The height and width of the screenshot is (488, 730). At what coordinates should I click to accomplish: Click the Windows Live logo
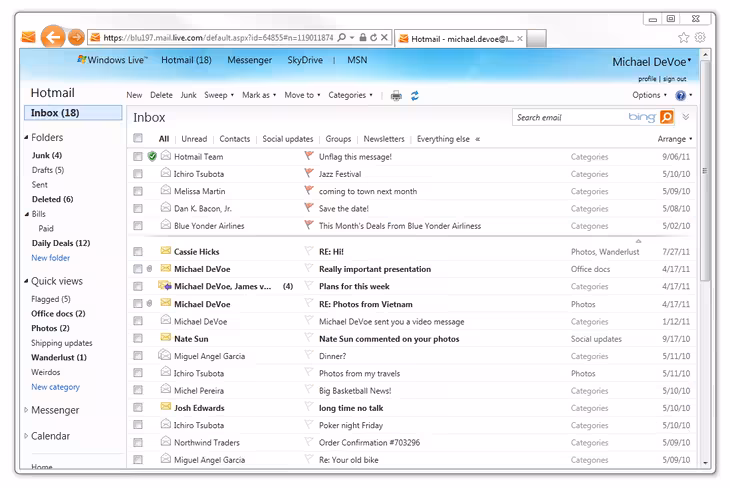tap(112, 60)
